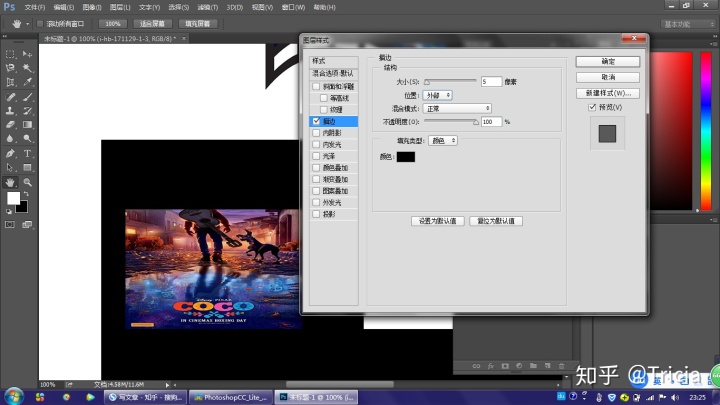Uncheck the 描边 stroke checkbox

click(316, 121)
